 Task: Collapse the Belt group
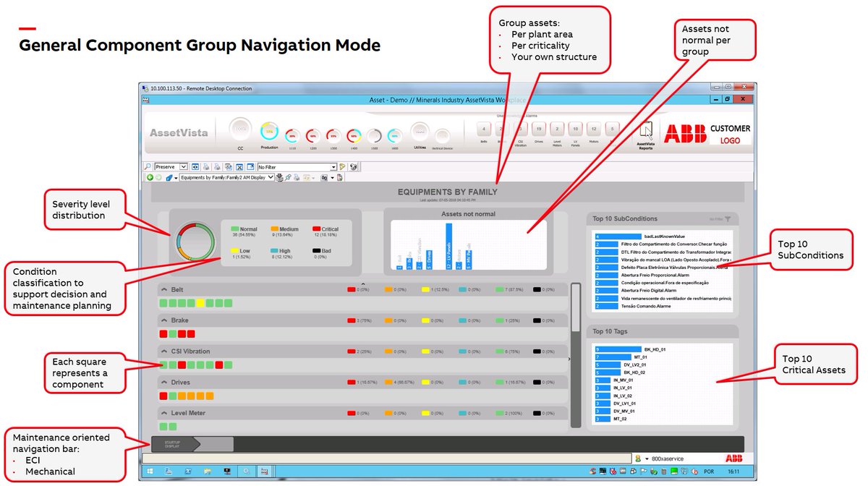164,289
